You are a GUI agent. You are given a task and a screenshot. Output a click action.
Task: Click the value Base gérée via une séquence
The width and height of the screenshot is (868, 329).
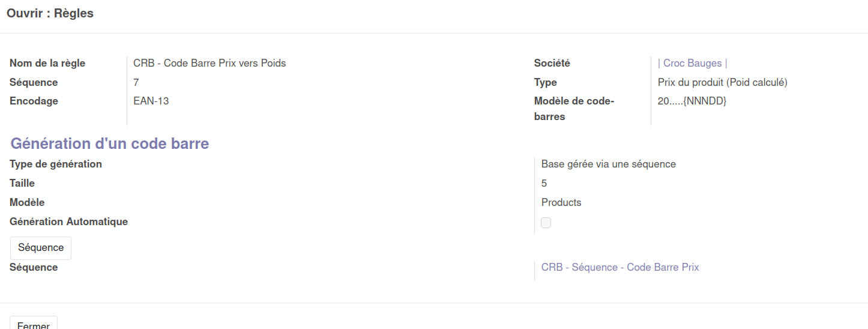[608, 164]
